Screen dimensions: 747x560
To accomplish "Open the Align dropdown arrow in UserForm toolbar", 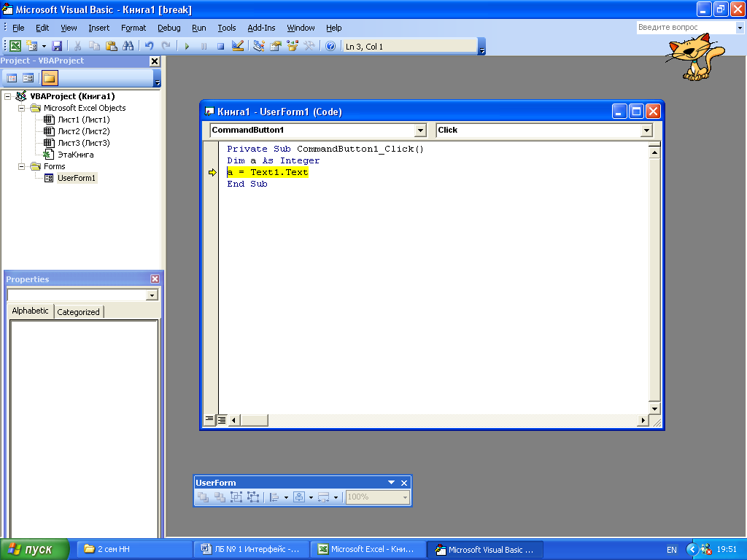I will (286, 497).
